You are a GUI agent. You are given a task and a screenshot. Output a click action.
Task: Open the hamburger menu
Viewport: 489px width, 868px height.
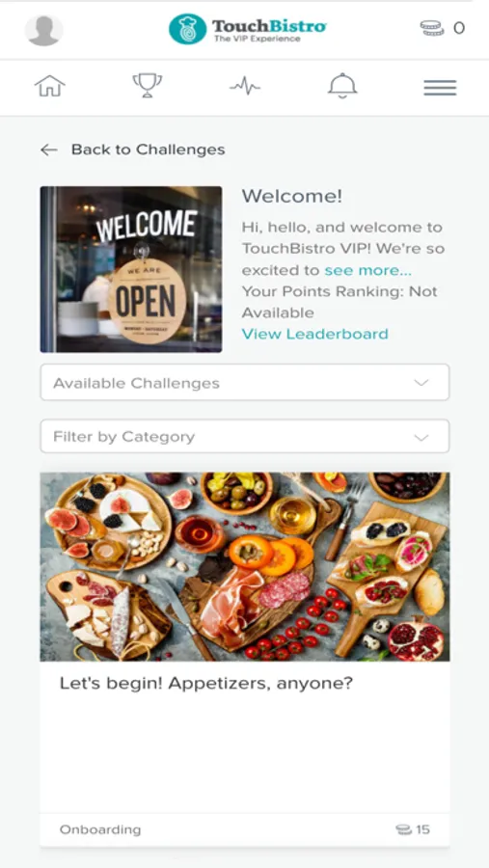coord(440,88)
